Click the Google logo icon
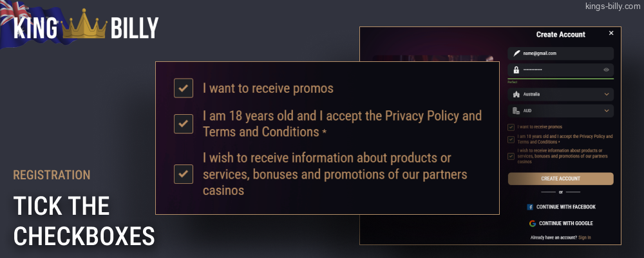The image size is (644, 258). pos(533,223)
